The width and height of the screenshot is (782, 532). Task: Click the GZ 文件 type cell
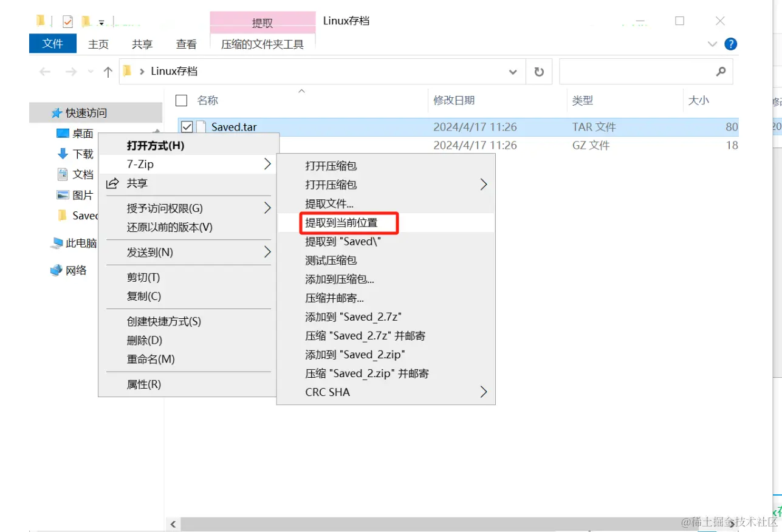click(x=591, y=145)
